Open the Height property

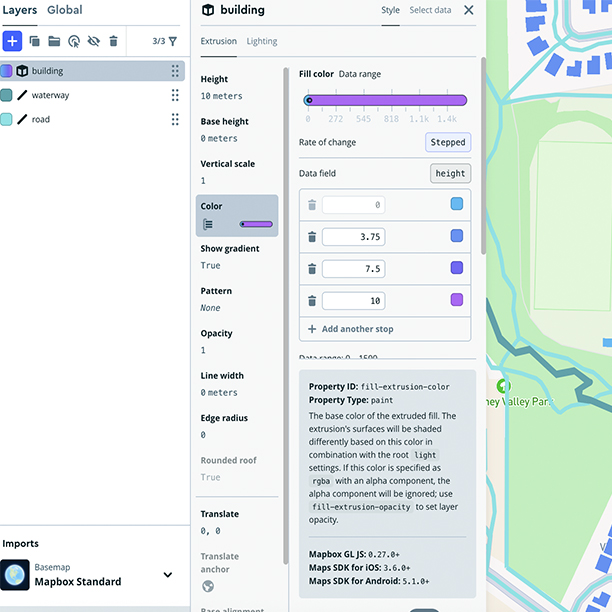click(x=237, y=87)
